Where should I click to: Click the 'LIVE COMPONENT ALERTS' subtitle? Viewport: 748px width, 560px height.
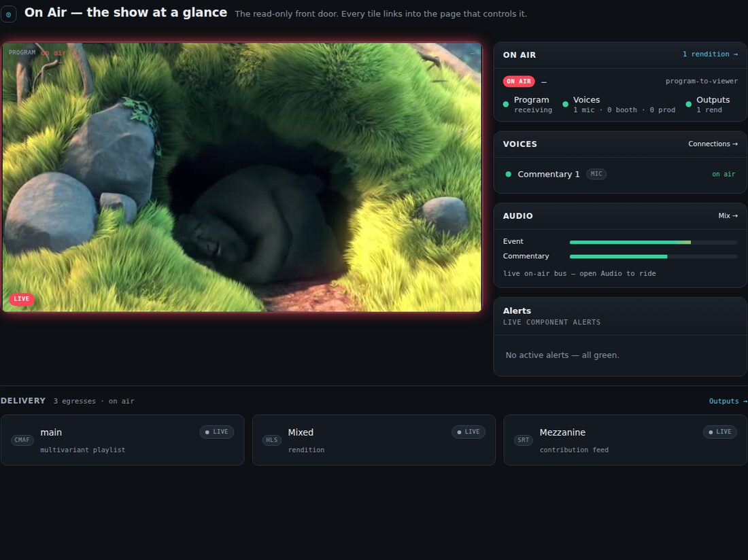click(x=551, y=322)
